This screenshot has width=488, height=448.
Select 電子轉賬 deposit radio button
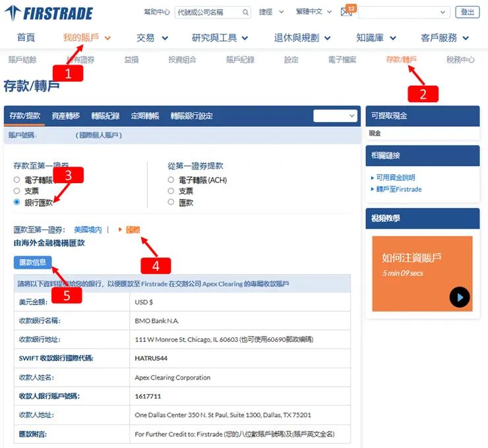click(x=16, y=180)
